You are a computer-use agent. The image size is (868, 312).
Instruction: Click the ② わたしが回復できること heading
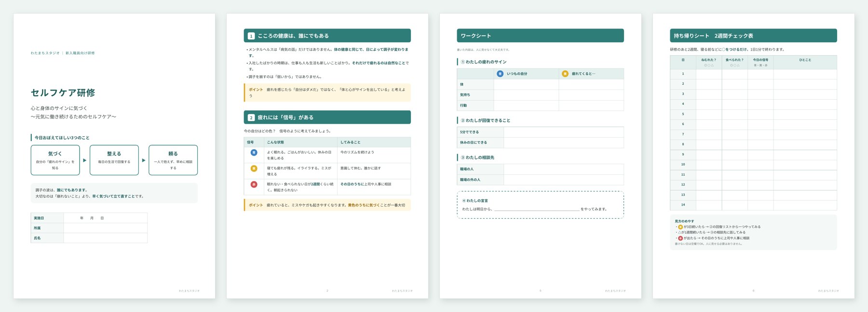486,120
